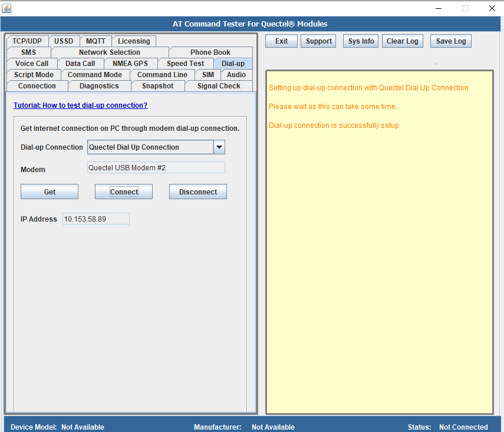The image size is (504, 432).
Task: Switch to the USSD tab
Action: (x=64, y=41)
